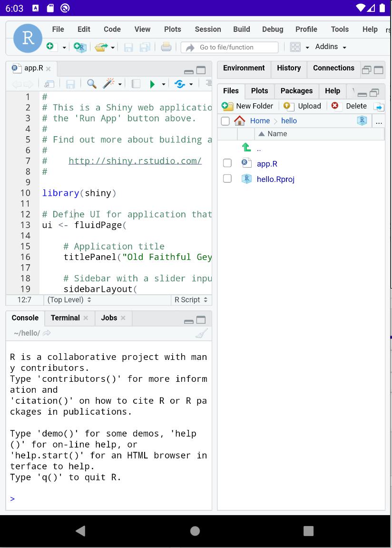Viewport: 392px width, 548px height.
Task: Toggle the select-all checkbox beside Home
Action: coord(225,121)
